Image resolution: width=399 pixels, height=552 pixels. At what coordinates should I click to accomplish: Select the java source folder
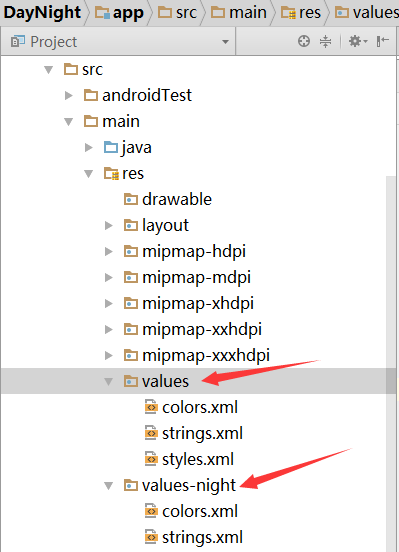(x=127, y=147)
